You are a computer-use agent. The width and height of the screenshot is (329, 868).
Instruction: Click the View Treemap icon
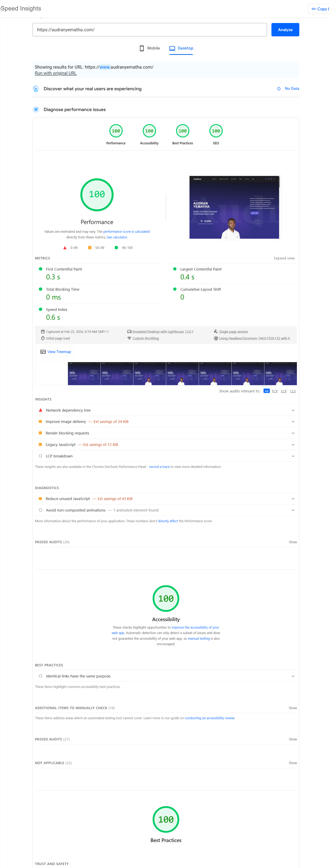(43, 352)
